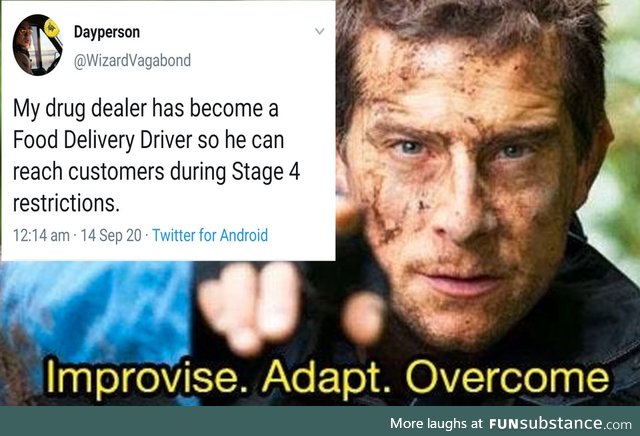The width and height of the screenshot is (640, 436).
Task: Open the Dayperson profile avatar
Action: [x=37, y=45]
